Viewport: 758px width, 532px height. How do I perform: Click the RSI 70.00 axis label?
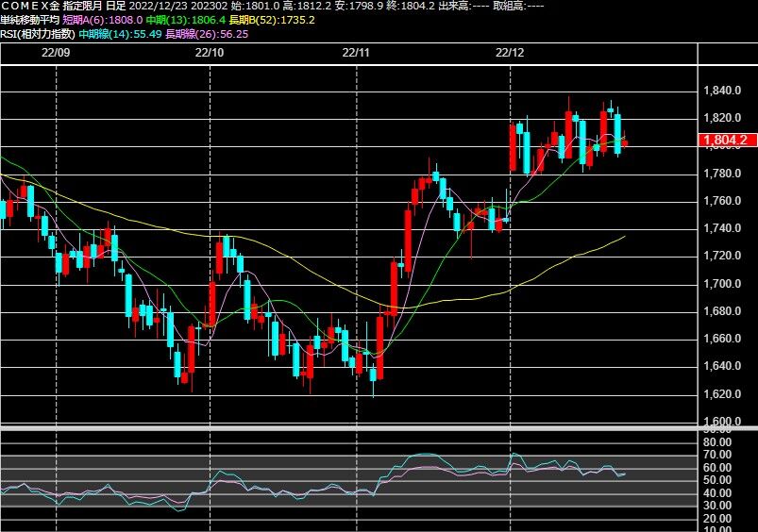pos(717,455)
